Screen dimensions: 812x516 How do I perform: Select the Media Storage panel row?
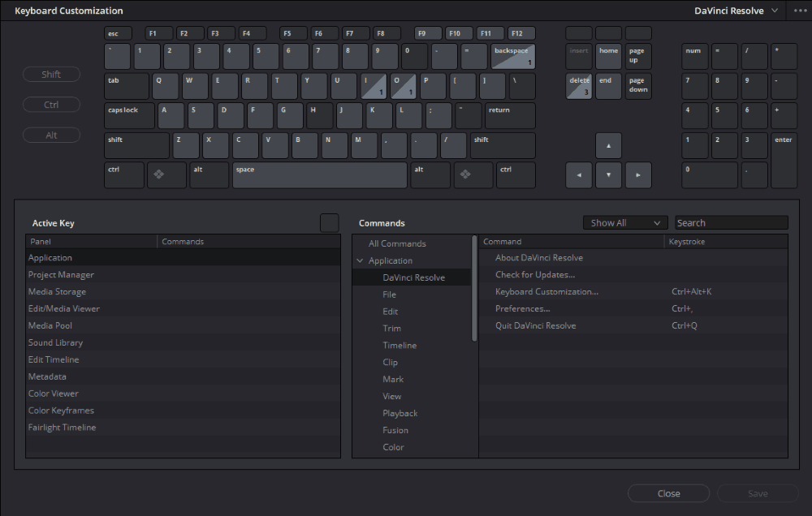(x=184, y=292)
